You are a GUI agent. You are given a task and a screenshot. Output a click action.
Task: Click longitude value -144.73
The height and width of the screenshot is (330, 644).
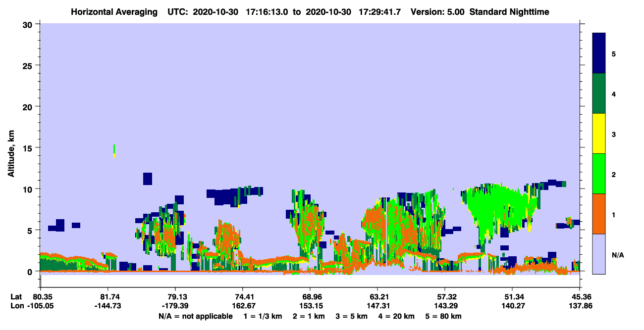tap(107, 306)
